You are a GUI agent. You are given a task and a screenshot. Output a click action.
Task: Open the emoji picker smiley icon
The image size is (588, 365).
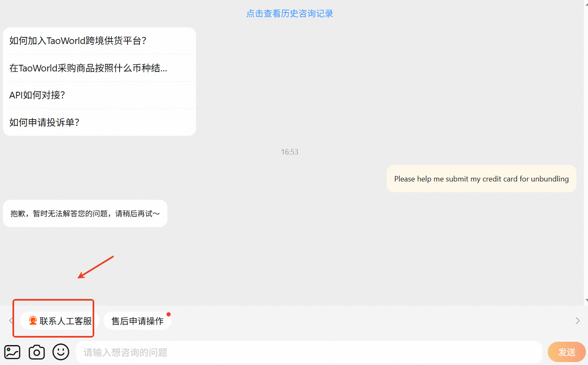(x=61, y=352)
